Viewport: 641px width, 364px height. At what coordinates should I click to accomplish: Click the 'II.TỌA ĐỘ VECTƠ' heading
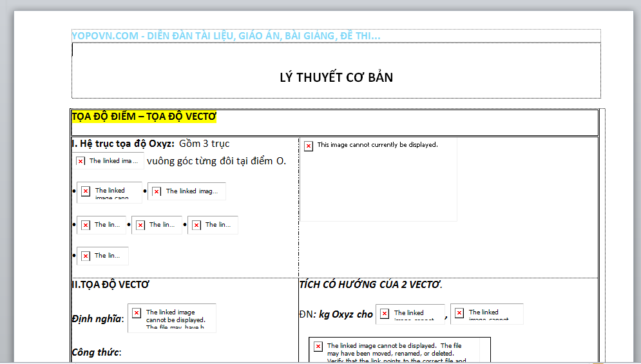tap(111, 284)
